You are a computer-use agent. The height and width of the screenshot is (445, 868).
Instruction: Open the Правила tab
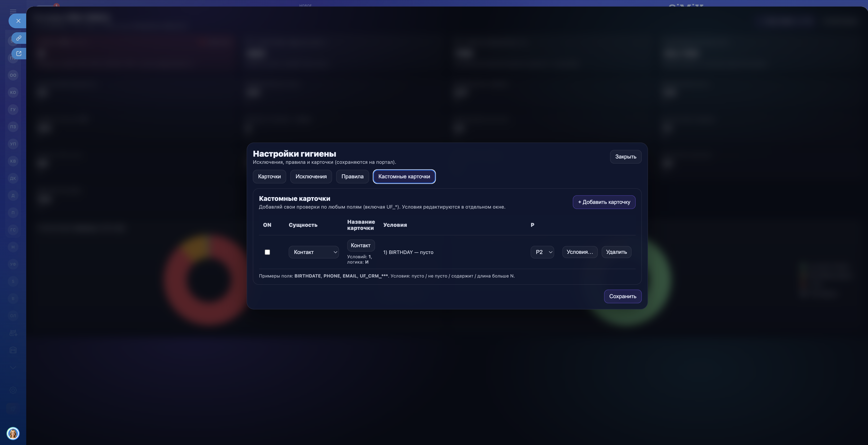(352, 176)
